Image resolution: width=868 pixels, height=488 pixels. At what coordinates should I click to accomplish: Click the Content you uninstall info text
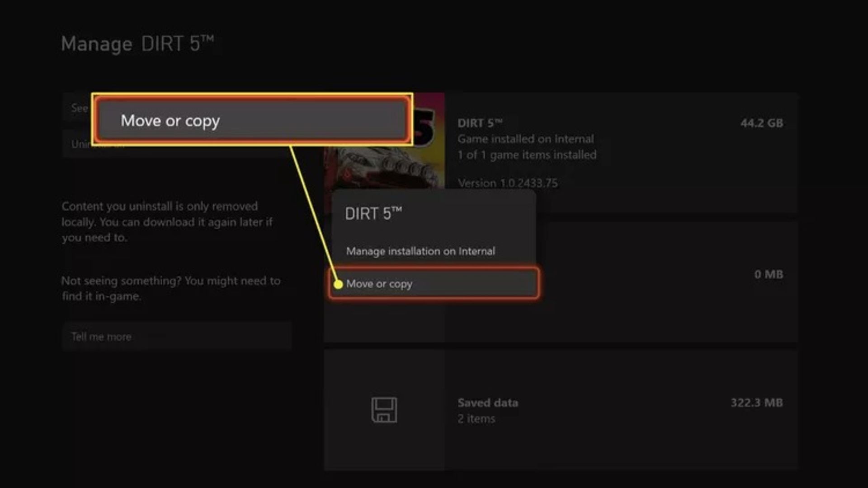(x=167, y=222)
